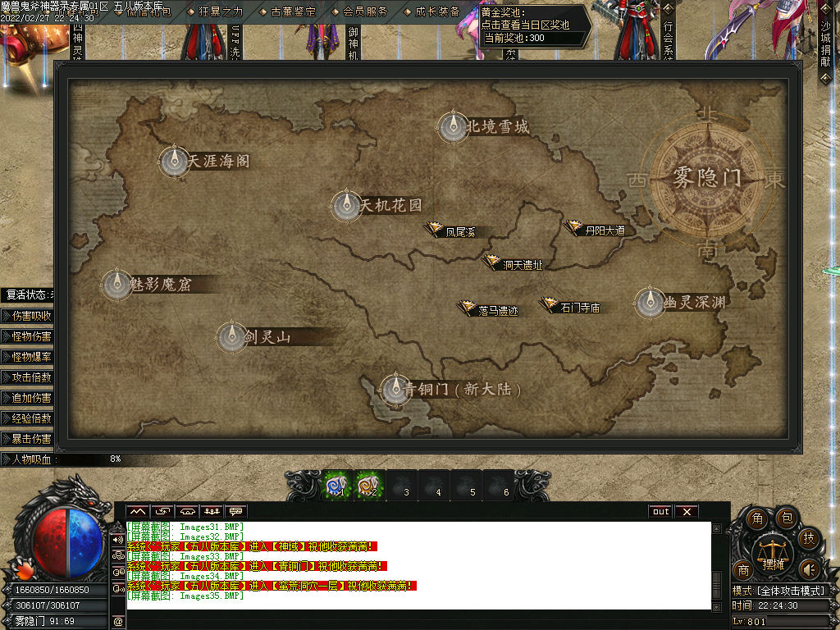840x630 pixels.
Task: Click the group chat toolbar icon
Action: pos(212,512)
